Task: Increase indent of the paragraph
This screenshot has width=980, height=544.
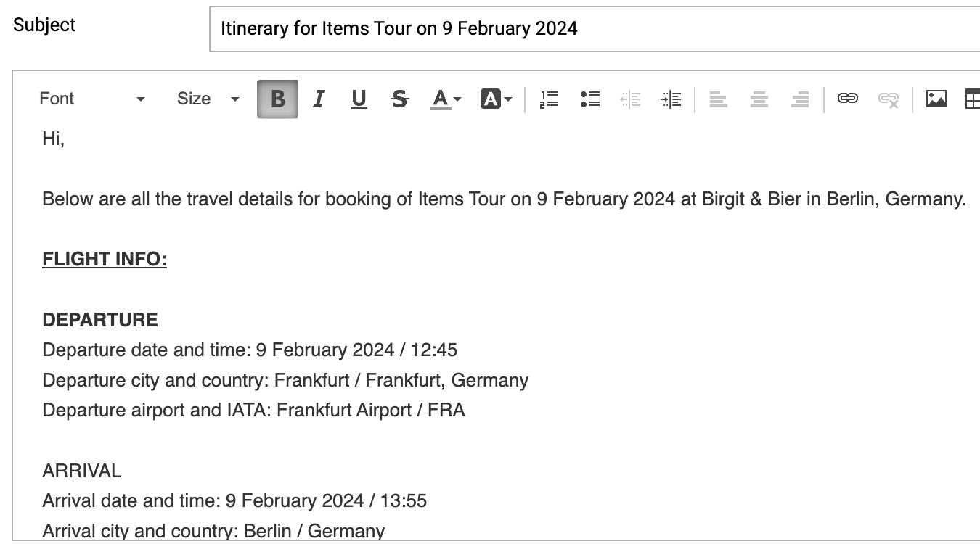Action: click(671, 99)
